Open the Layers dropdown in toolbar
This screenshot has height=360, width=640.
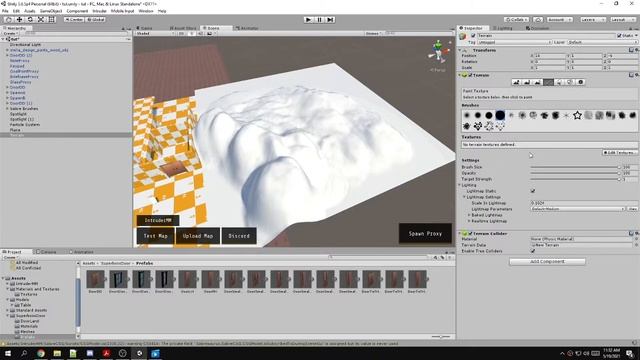[592, 20]
